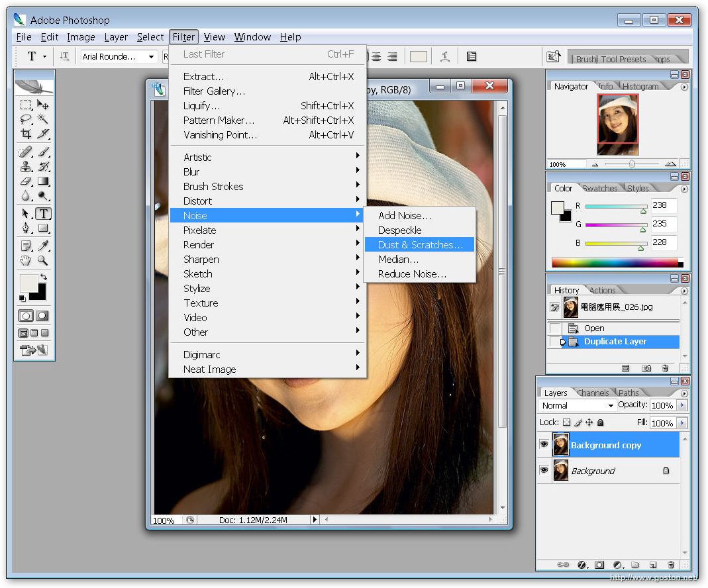The height and width of the screenshot is (588, 708).
Task: Select the Path Selection tool
Action: point(26,213)
